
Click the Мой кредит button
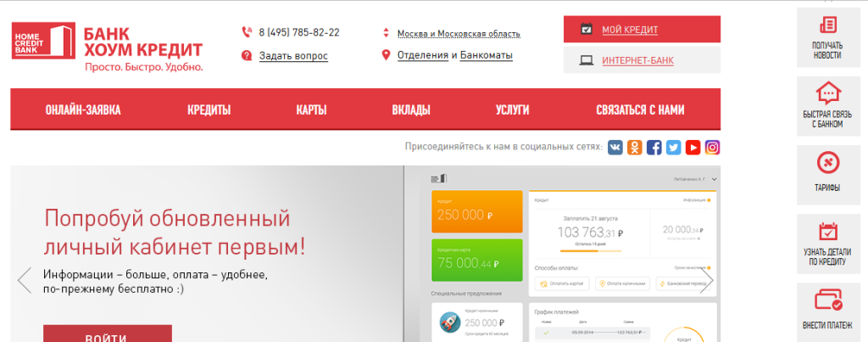(x=642, y=30)
